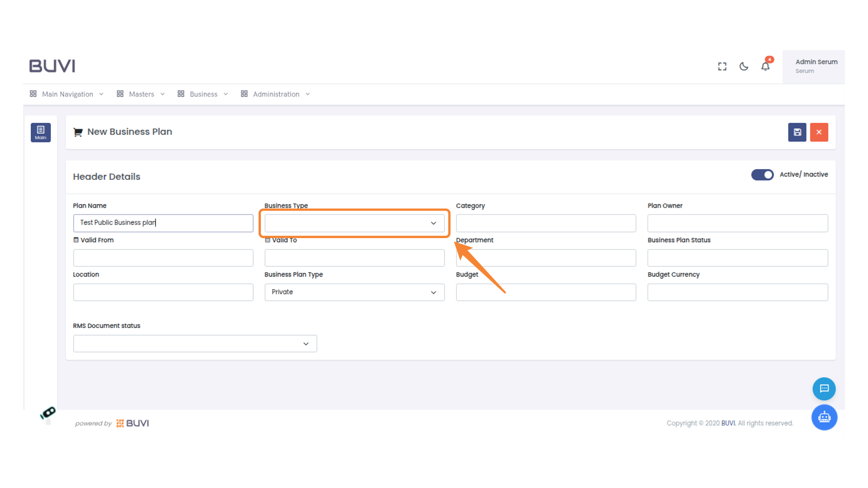Screen dimensions: 868x488
Task: Enter fullscreen via the expand icon
Action: pos(722,66)
